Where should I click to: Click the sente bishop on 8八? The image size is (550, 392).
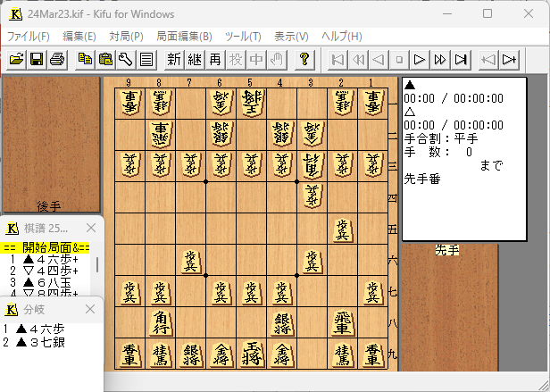(161, 323)
